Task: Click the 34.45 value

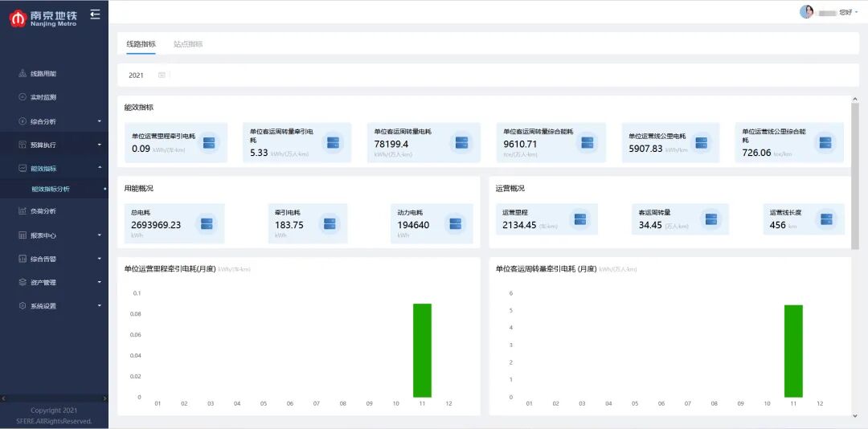Action: [650, 225]
